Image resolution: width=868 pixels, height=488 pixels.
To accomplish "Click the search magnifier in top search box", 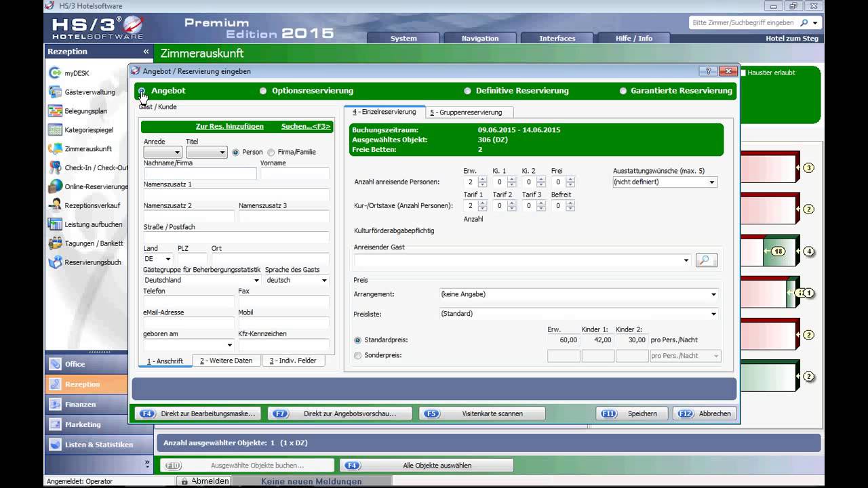I will 804,22.
